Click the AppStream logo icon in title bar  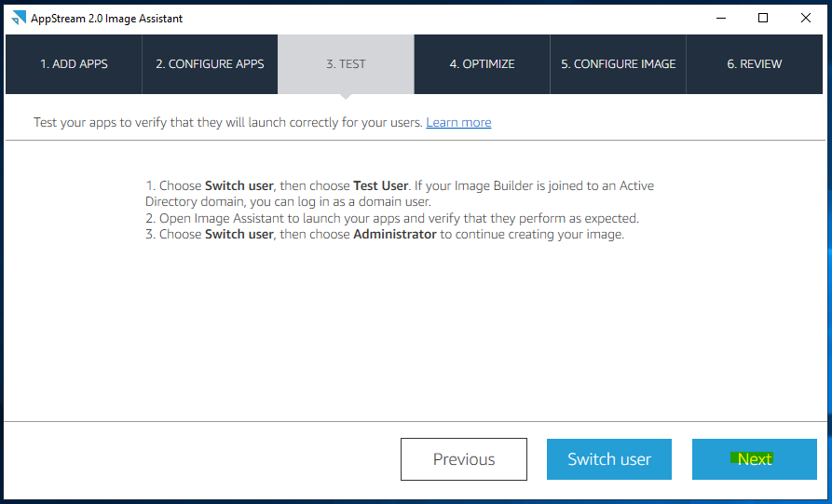click(19, 18)
